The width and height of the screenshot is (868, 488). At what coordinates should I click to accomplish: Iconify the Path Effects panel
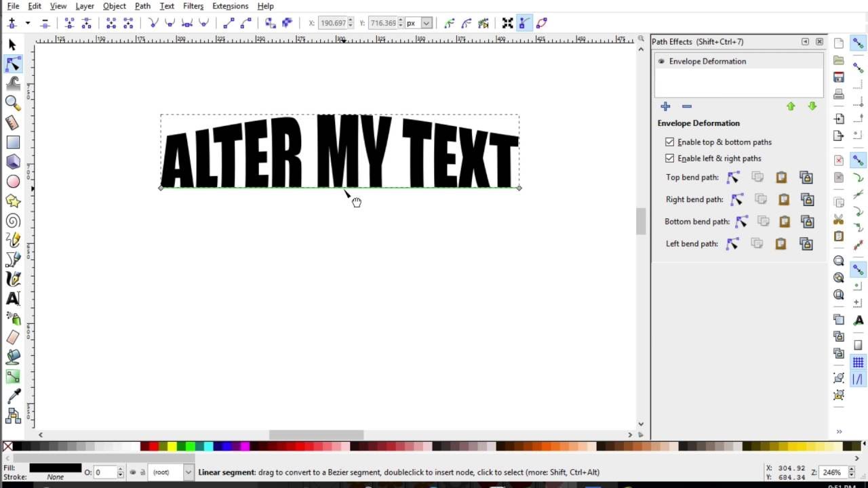click(x=805, y=41)
